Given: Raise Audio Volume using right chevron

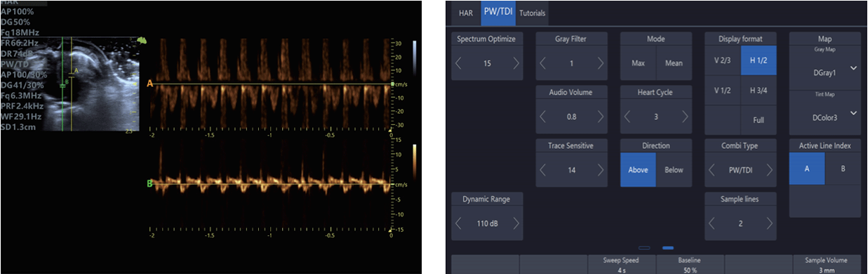Looking at the screenshot, I should click(x=601, y=117).
